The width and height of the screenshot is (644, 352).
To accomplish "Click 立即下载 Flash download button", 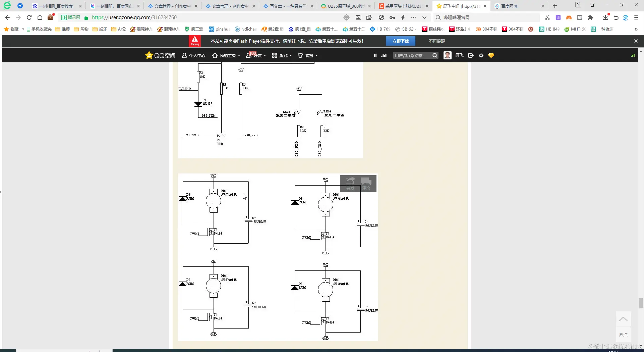I will pyautogui.click(x=401, y=41).
